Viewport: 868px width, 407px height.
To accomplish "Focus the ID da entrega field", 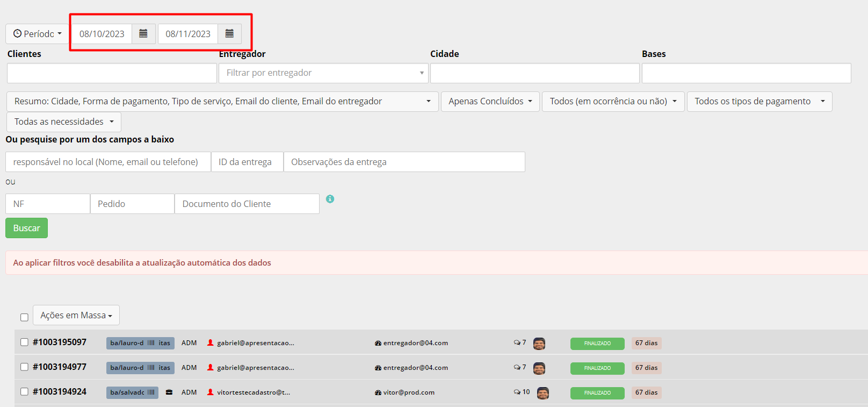I will (x=247, y=162).
